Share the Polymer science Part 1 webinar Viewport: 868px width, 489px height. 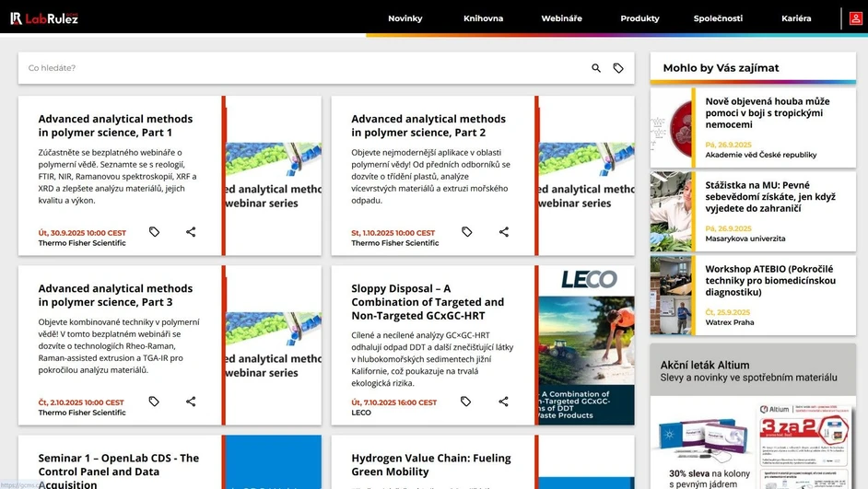(x=191, y=232)
